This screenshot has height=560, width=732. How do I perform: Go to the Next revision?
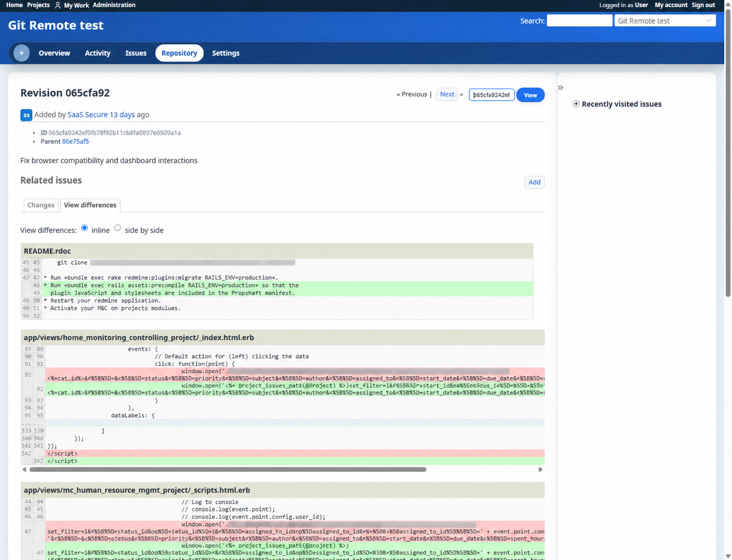(x=447, y=94)
